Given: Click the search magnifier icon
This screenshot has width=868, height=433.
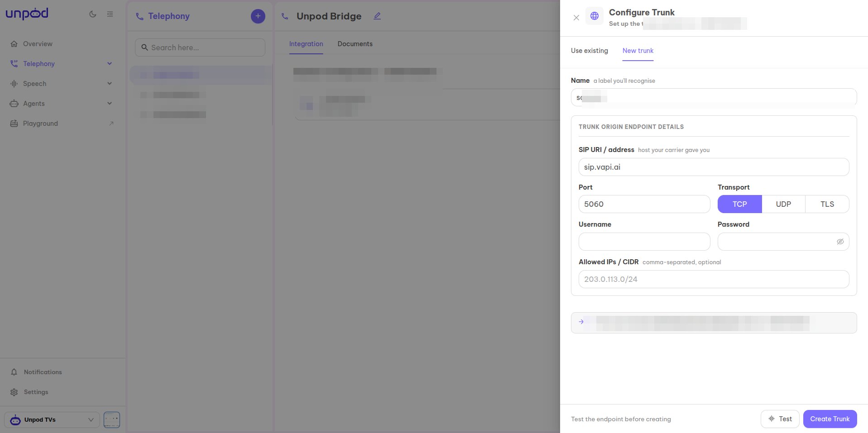Looking at the screenshot, I should pos(145,48).
